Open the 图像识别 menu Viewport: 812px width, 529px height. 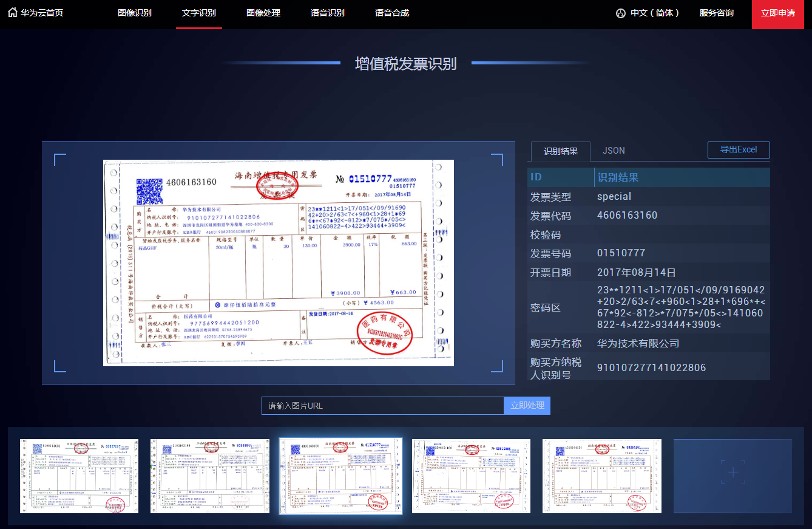135,13
